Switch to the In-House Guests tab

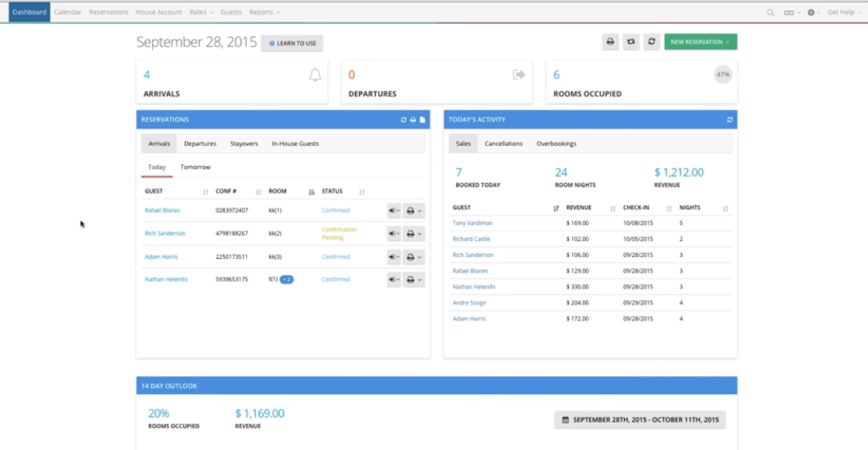[296, 144]
